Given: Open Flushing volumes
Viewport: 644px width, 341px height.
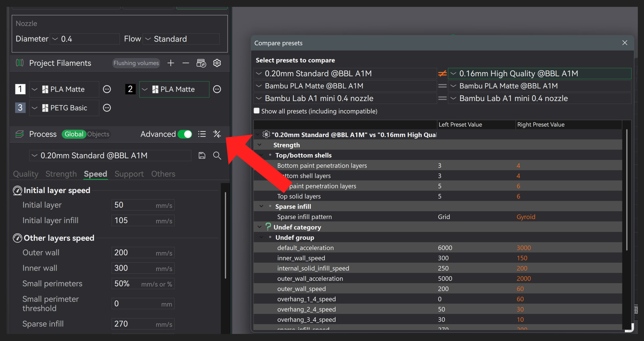Looking at the screenshot, I should point(136,63).
